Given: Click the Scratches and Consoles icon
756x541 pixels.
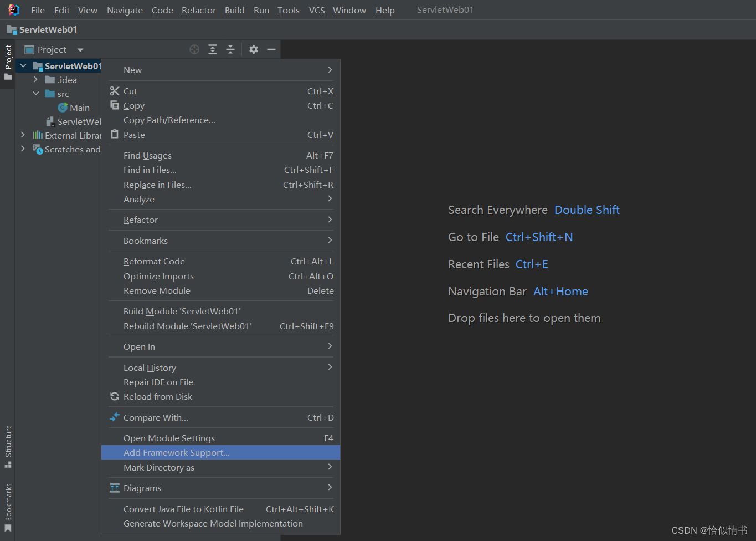Looking at the screenshot, I should [x=38, y=149].
